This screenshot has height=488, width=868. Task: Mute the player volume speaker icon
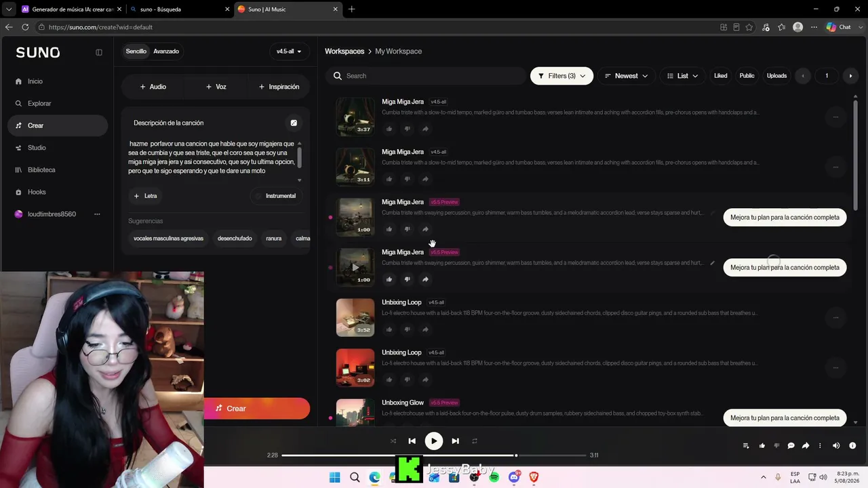[x=836, y=446]
